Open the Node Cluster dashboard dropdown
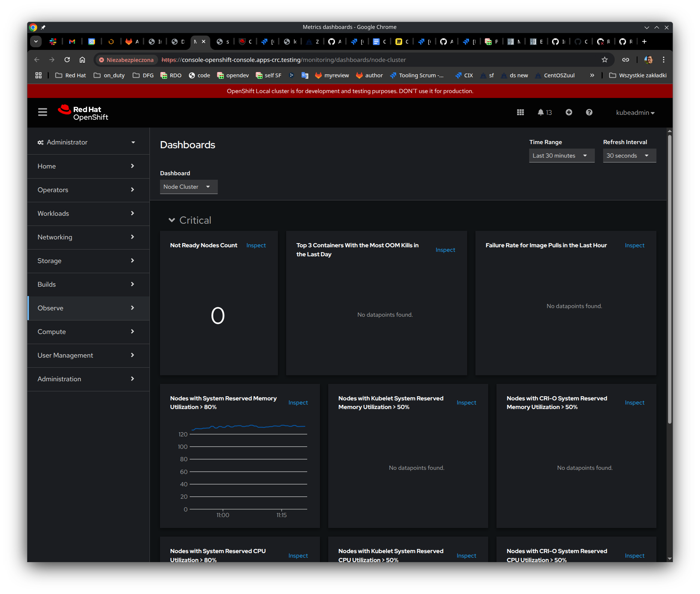This screenshot has height=594, width=700. click(189, 187)
